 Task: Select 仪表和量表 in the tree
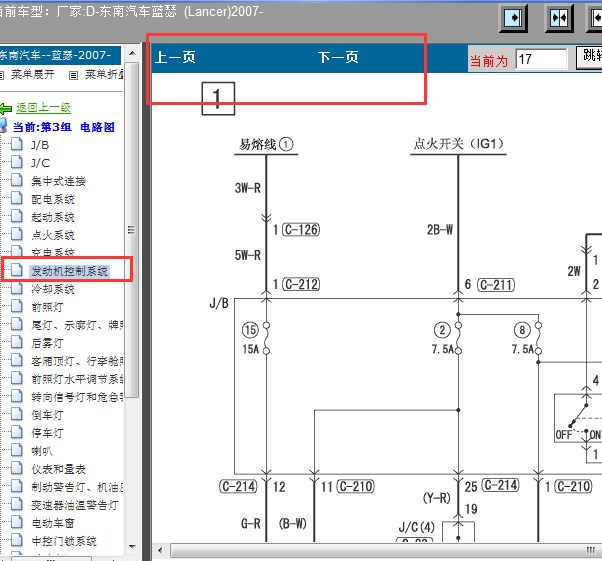[58, 469]
